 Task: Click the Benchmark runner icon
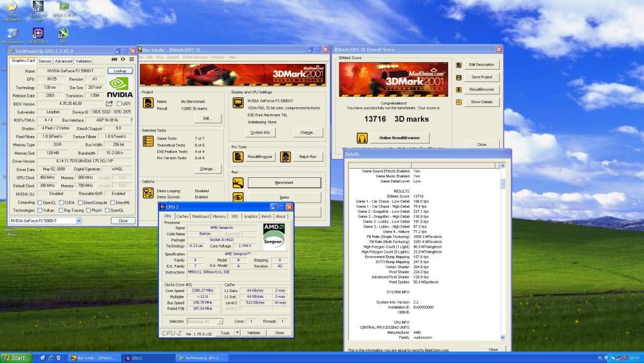point(238,182)
